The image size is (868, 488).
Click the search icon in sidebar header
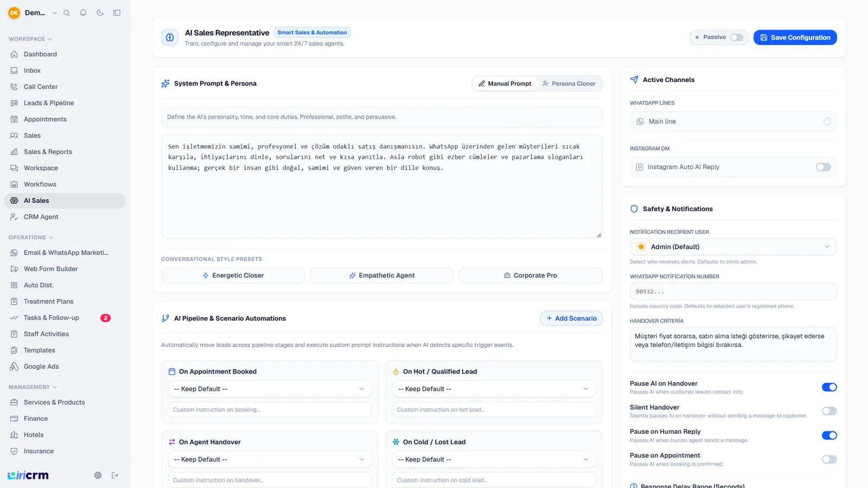tap(67, 13)
